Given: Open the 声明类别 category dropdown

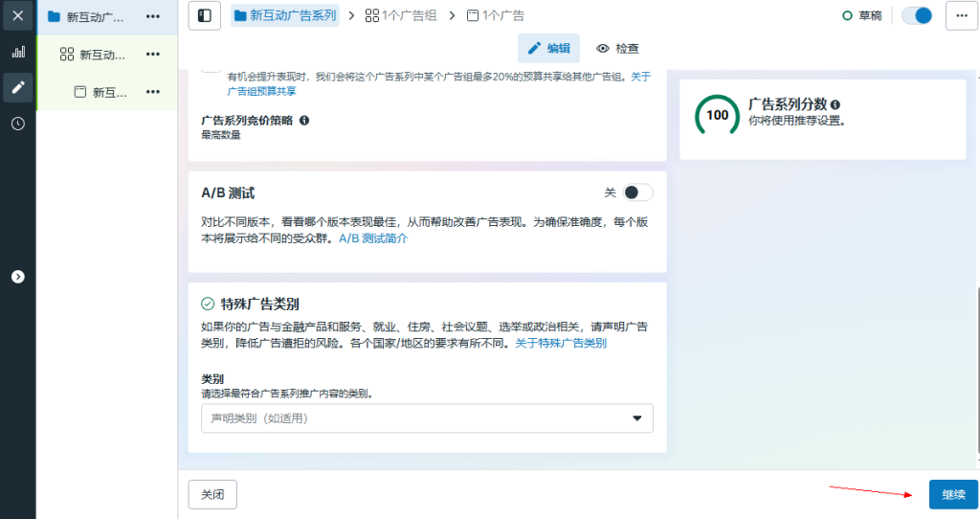Looking at the screenshot, I should tap(427, 418).
